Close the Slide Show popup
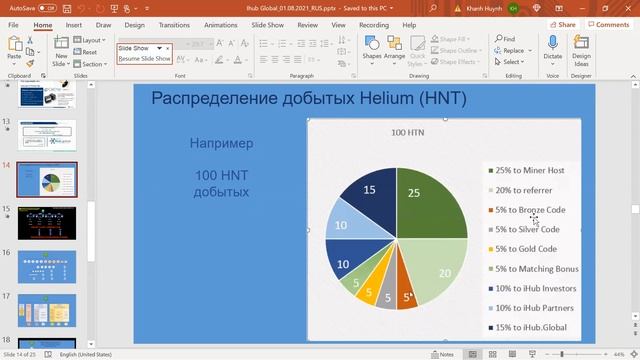This screenshot has height=360, width=640. pos(167,48)
